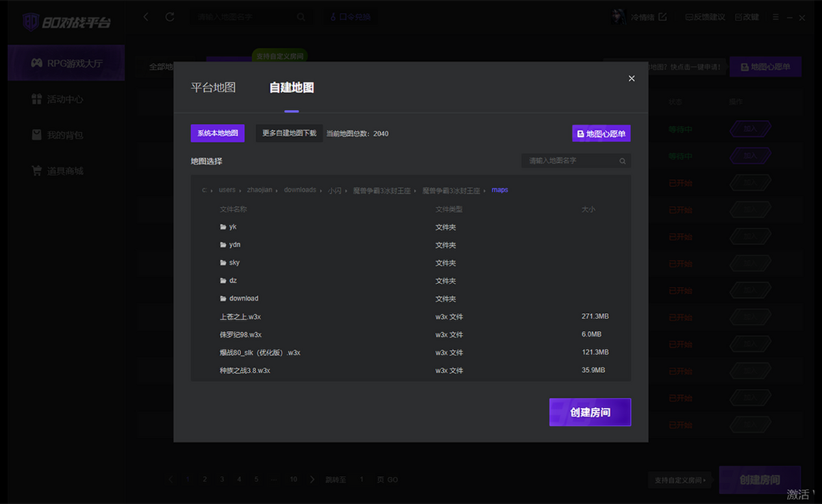Image resolution: width=822 pixels, height=504 pixels.
Task: Select the 自建地图 tab
Action: coord(291,88)
